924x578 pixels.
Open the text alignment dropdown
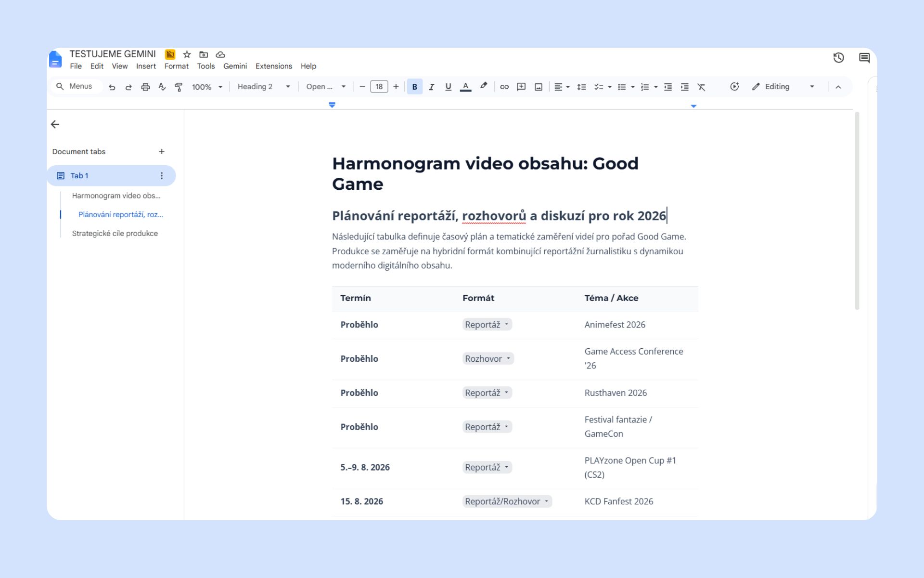click(x=562, y=87)
